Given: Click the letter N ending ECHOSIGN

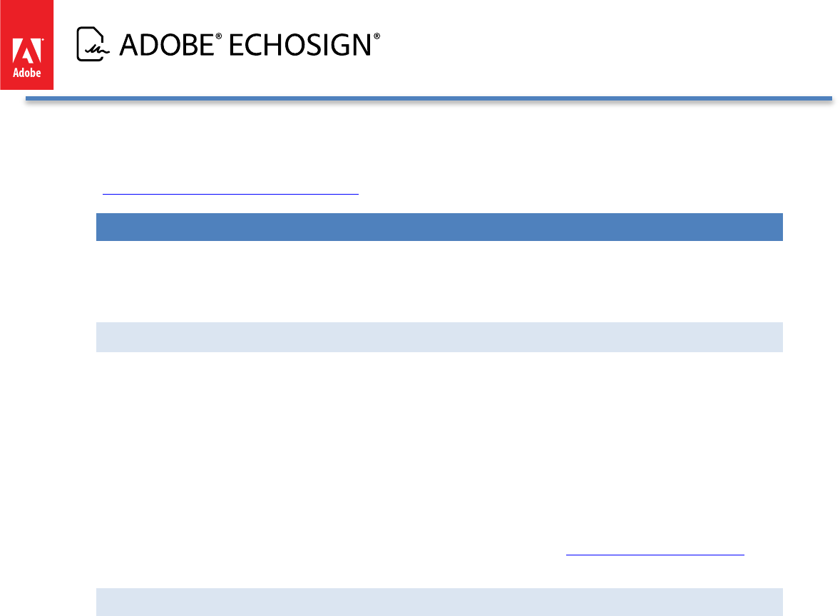Looking at the screenshot, I should 362,45.
